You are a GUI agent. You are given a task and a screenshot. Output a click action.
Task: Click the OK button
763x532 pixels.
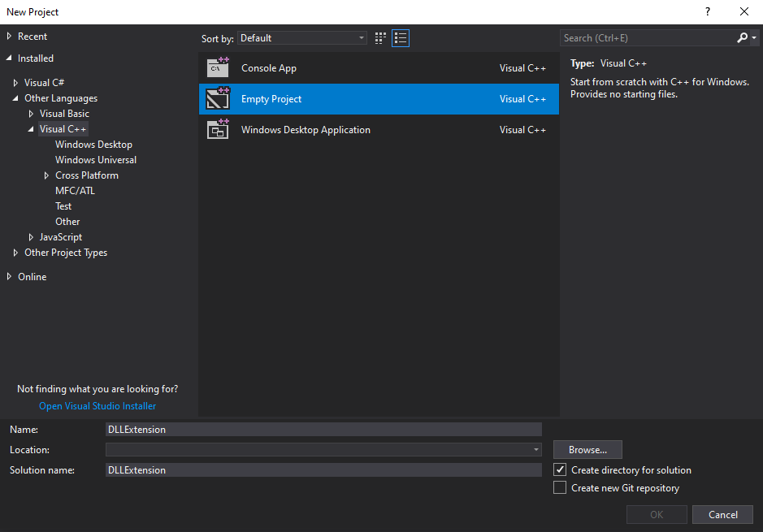(x=657, y=514)
